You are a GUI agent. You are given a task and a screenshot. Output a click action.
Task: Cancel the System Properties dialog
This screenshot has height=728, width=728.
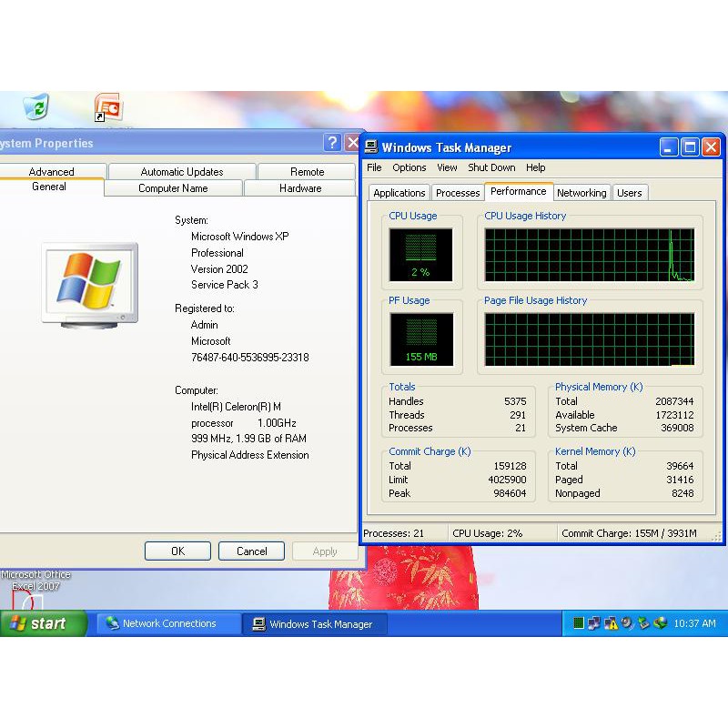(252, 551)
